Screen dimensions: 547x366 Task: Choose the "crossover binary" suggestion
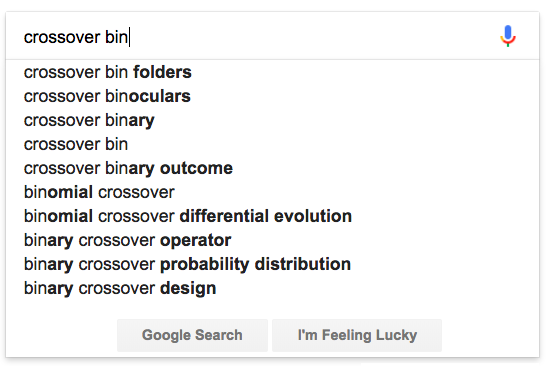pyautogui.click(x=272, y=120)
